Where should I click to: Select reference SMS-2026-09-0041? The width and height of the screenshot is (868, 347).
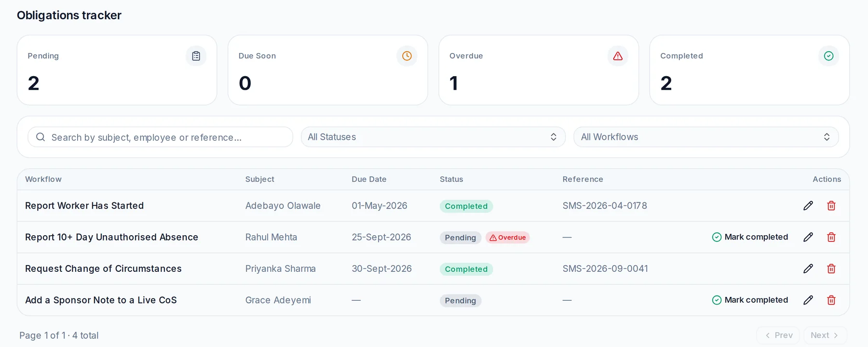coord(605,268)
